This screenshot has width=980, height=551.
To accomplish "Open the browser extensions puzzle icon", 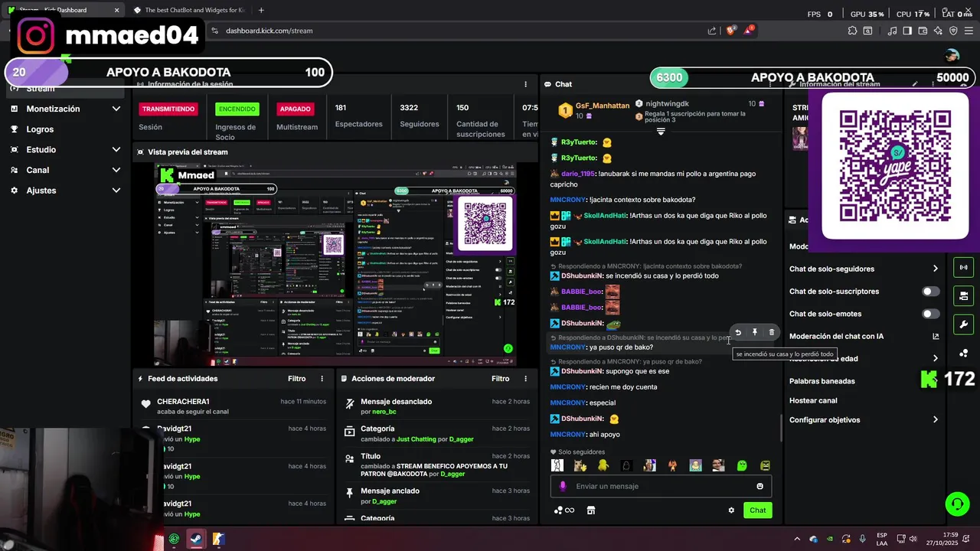I will pyautogui.click(x=852, y=31).
